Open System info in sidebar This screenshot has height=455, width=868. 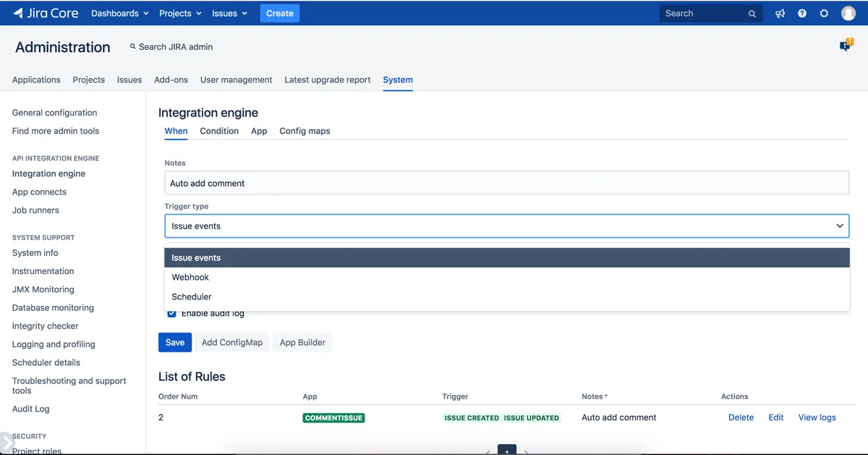[35, 253]
